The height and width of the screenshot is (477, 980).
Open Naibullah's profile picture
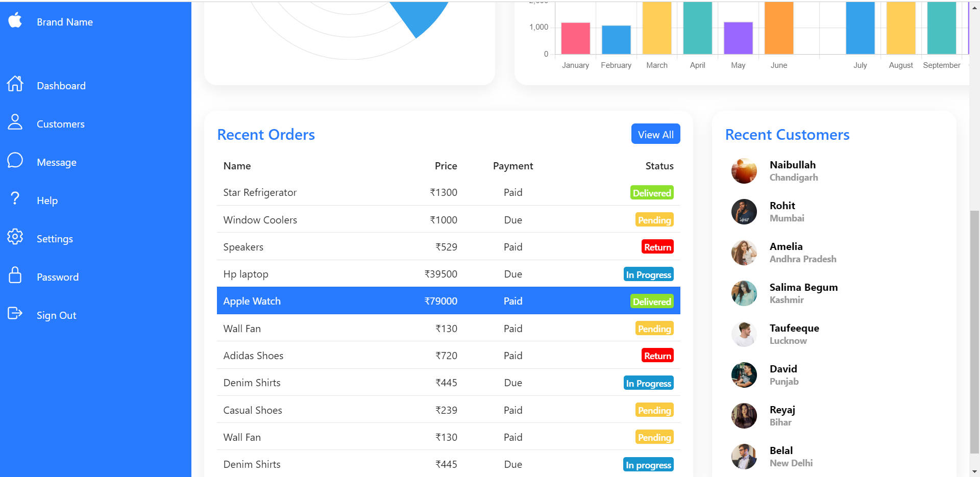pyautogui.click(x=744, y=170)
